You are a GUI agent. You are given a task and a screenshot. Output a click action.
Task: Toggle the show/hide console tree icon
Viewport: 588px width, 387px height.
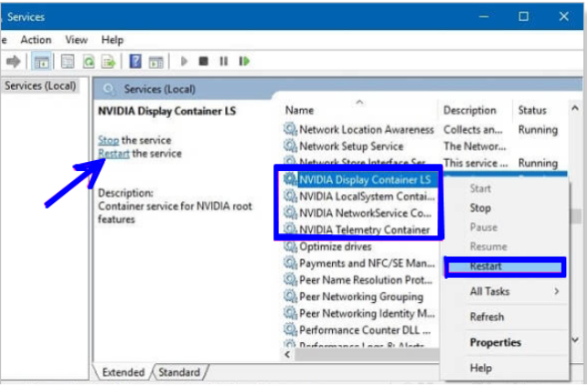coord(41,61)
